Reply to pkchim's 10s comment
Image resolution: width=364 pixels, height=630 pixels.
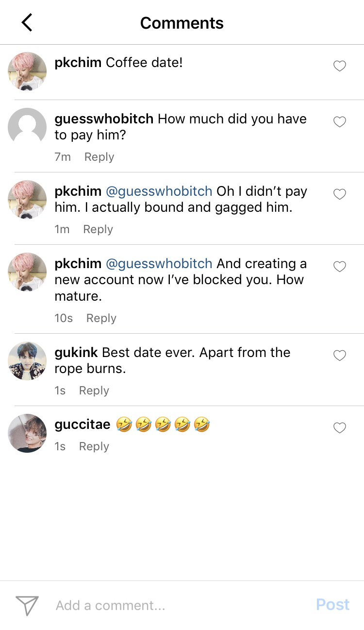pyautogui.click(x=101, y=318)
